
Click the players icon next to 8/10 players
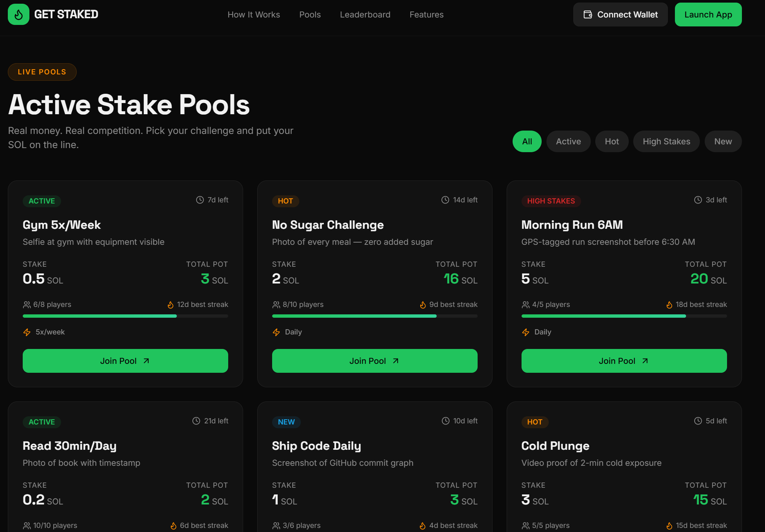point(276,305)
